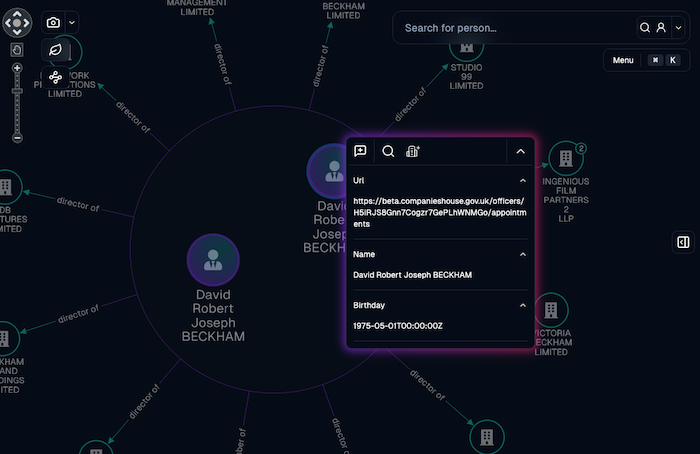Screen dimensions: 700x454
Task: Click the badge 2 on Ingenious node
Action: [x=581, y=149]
